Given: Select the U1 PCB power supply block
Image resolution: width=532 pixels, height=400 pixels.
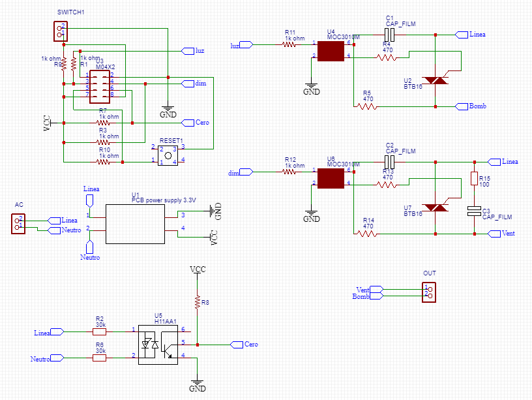Looking at the screenshot, I should (136, 224).
